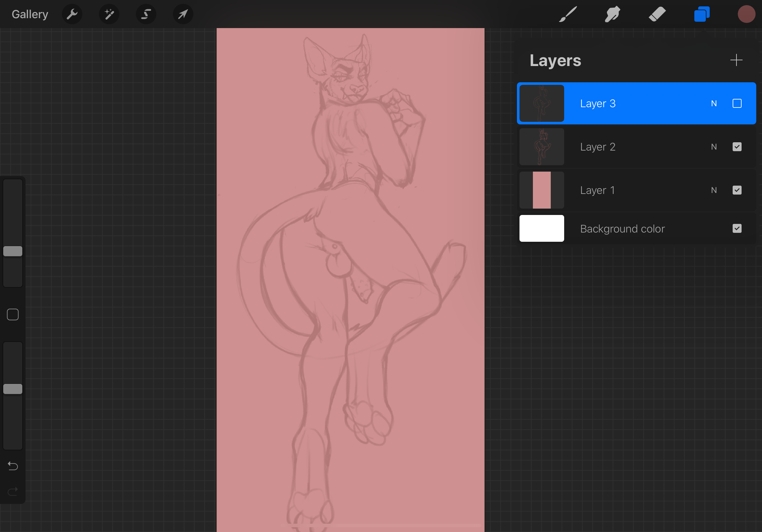Uncheck Background color visibility
762x532 pixels.
click(737, 228)
